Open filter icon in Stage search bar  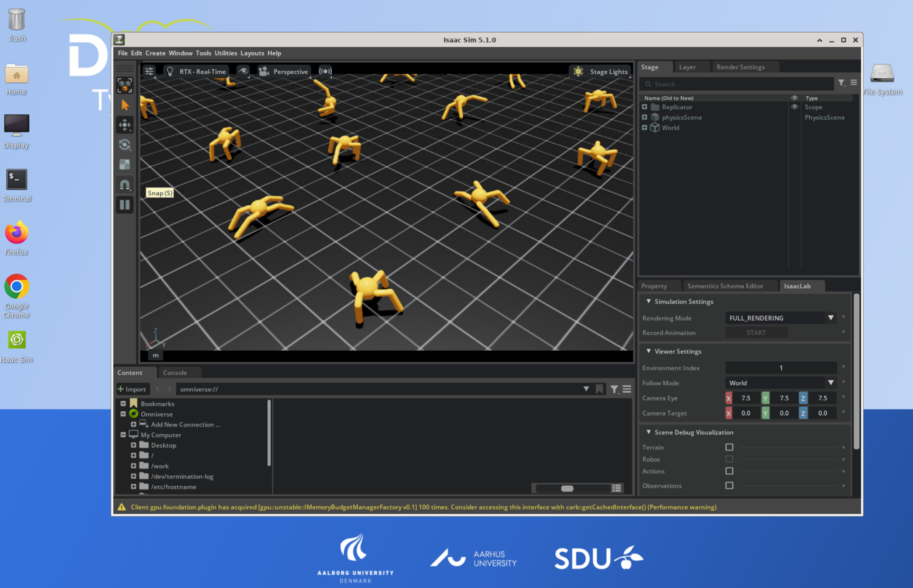[x=841, y=83]
